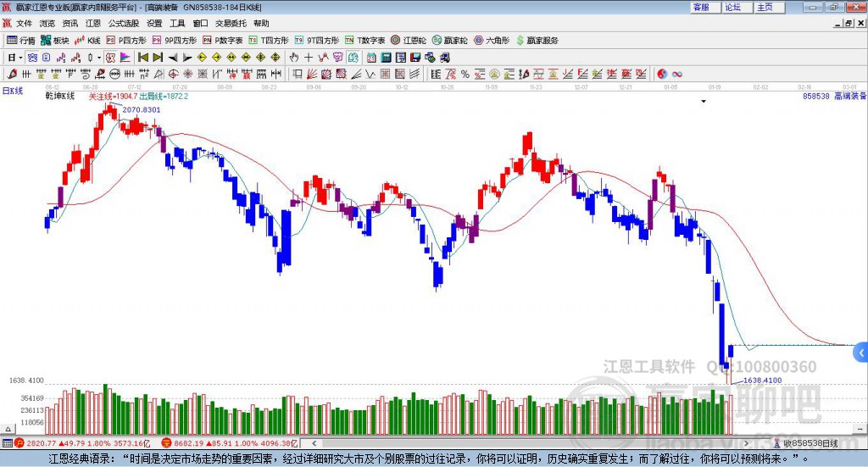Open the P四方形 tool
The width and height of the screenshot is (868, 467).
point(126,41)
